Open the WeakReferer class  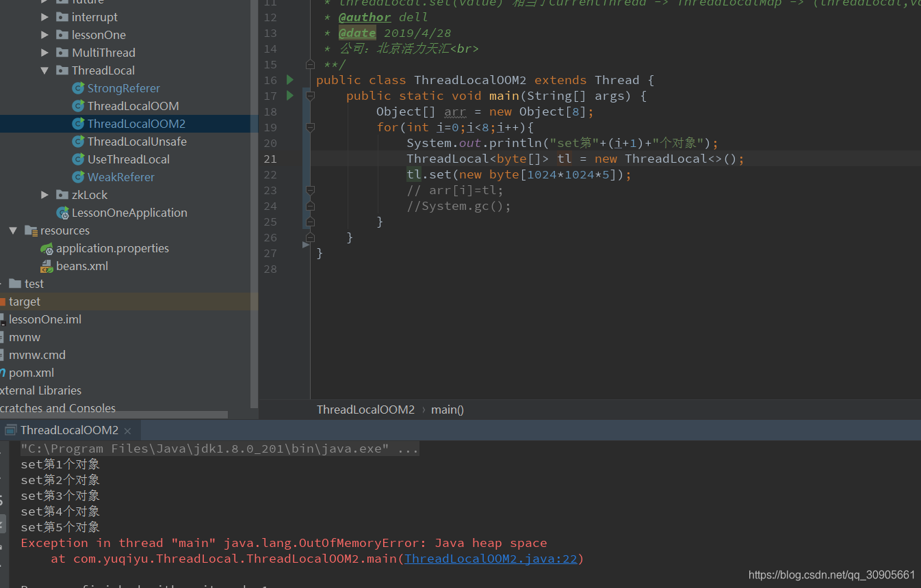click(x=121, y=177)
